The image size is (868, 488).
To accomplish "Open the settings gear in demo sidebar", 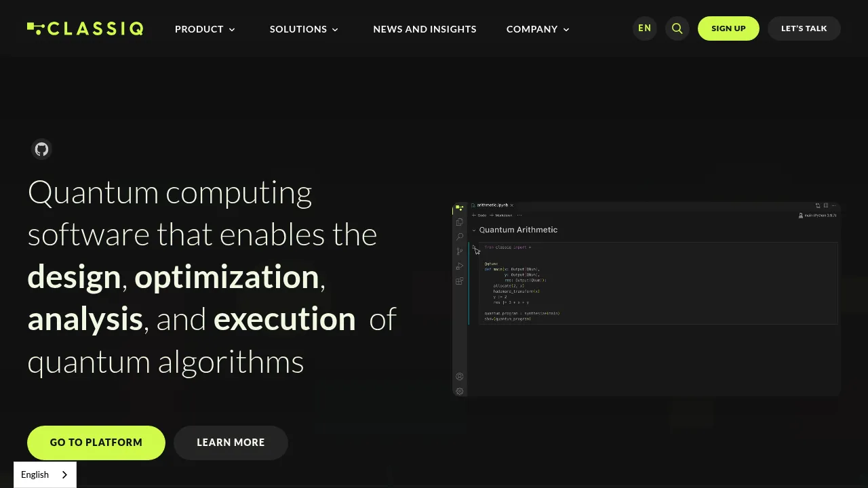I will [x=460, y=391].
